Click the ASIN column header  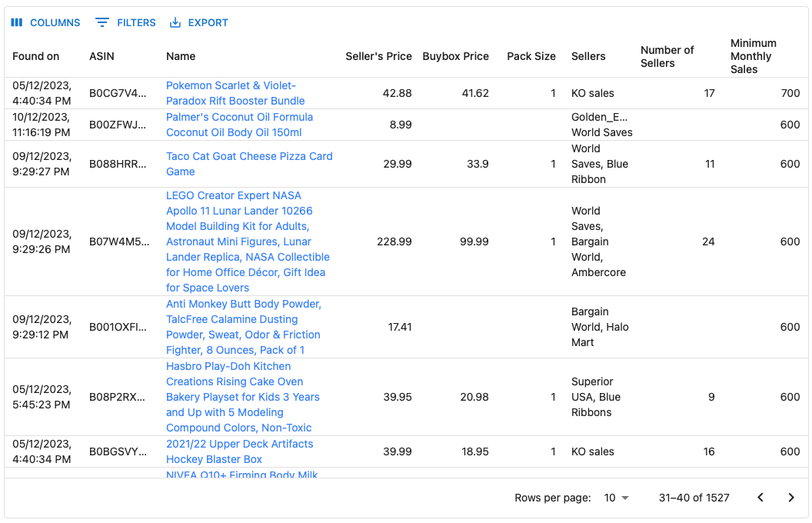click(101, 56)
